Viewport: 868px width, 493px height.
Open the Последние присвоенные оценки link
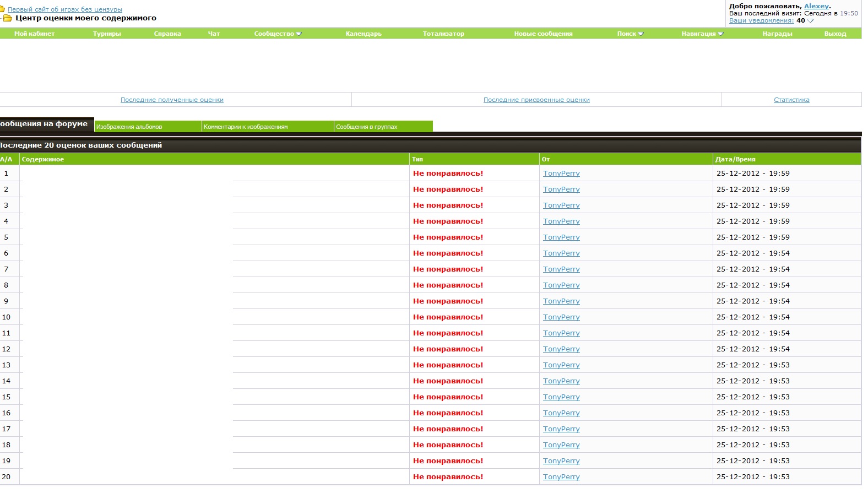(536, 100)
